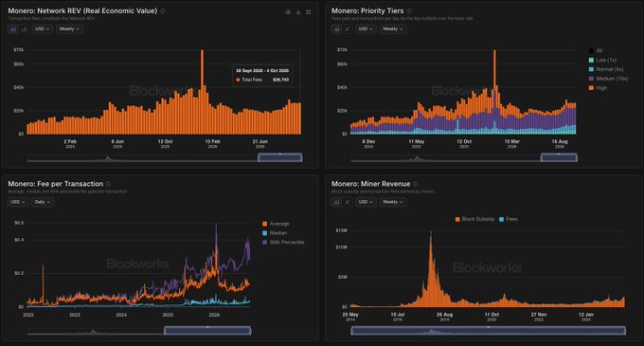Toggle High series in Priority Tiers legend
The width and height of the screenshot is (644, 346).
[598, 88]
